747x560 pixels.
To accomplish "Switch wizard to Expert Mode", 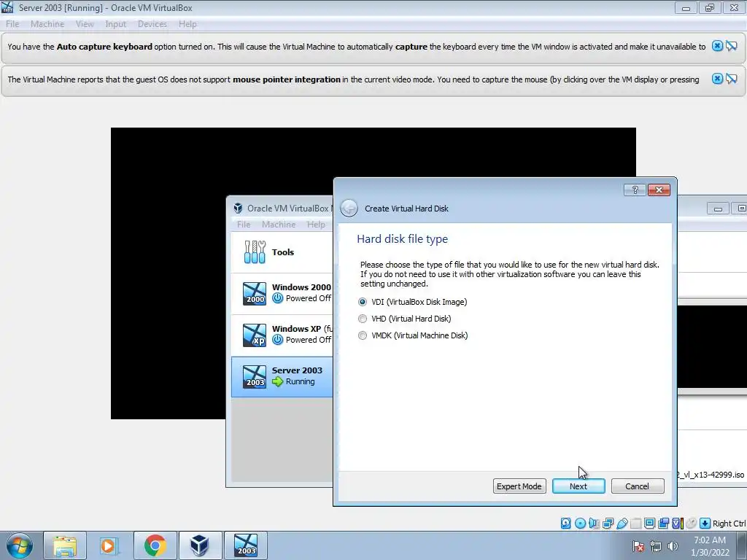I will click(x=519, y=486).
